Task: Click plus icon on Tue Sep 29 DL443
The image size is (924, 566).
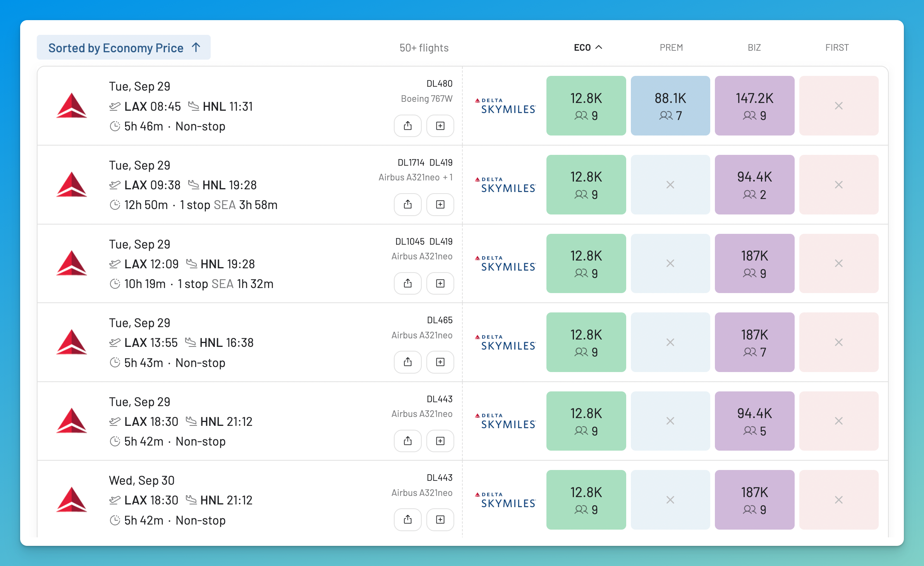Action: pos(440,441)
